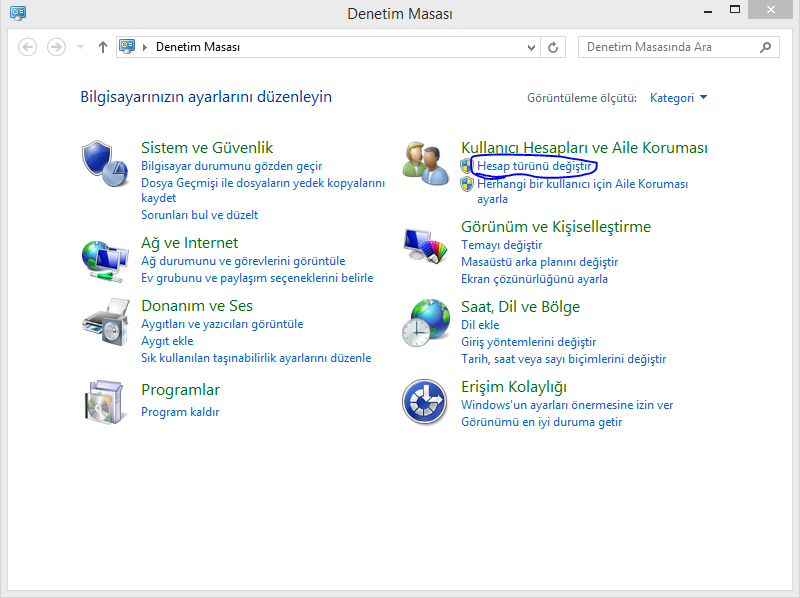Viewport: 800px width, 598px height.
Task: Click the Control Panel icon in address bar
Action: click(127, 46)
